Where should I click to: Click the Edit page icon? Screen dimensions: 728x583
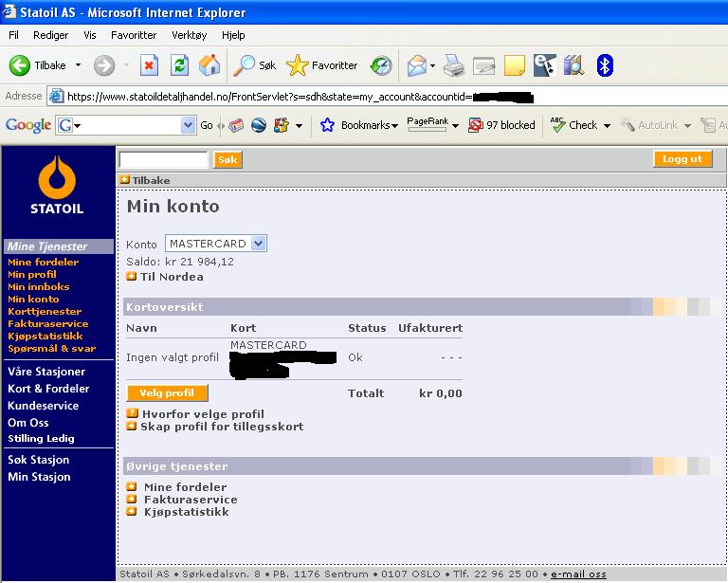pyautogui.click(x=483, y=65)
